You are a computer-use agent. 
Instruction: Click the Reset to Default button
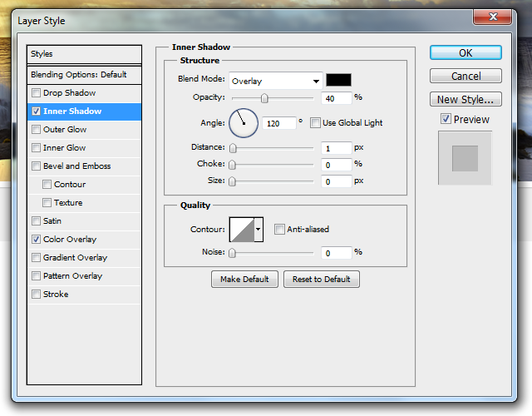pyautogui.click(x=322, y=280)
